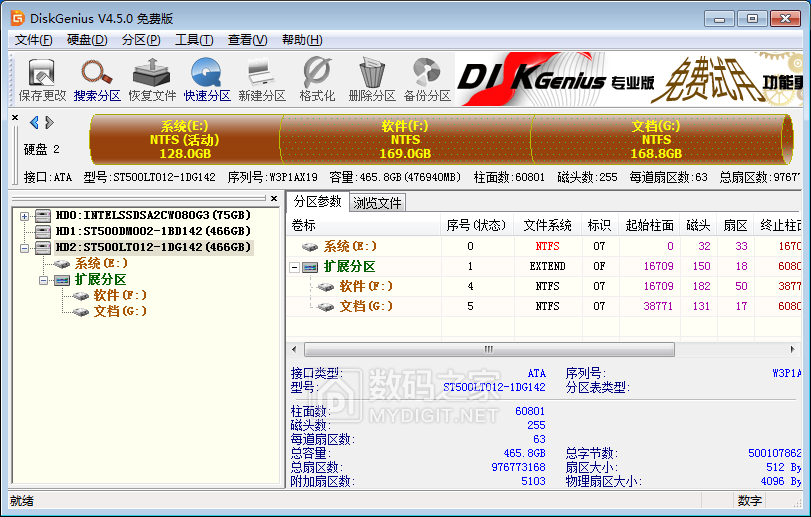Click 扩展分区 icon in partition table
This screenshot has width=811, height=517.
tap(310, 267)
